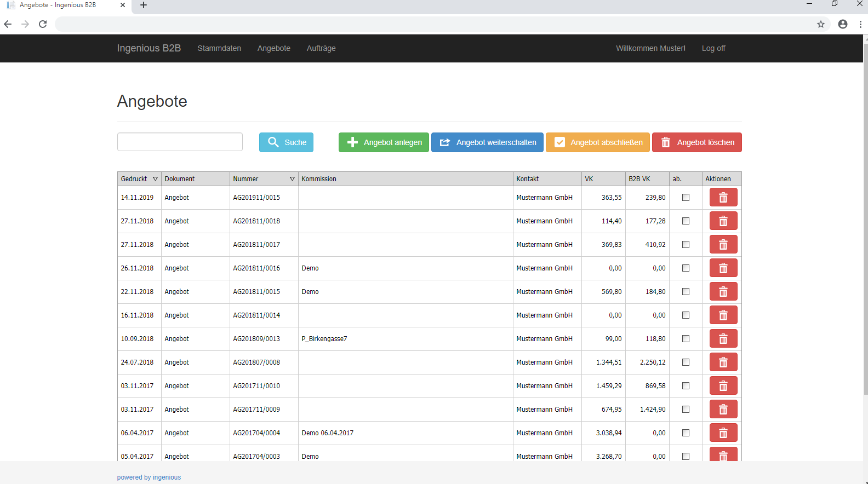The image size is (868, 484).
Task: Tick the ab. checkbox for AG201811/0015
Action: 686,292
